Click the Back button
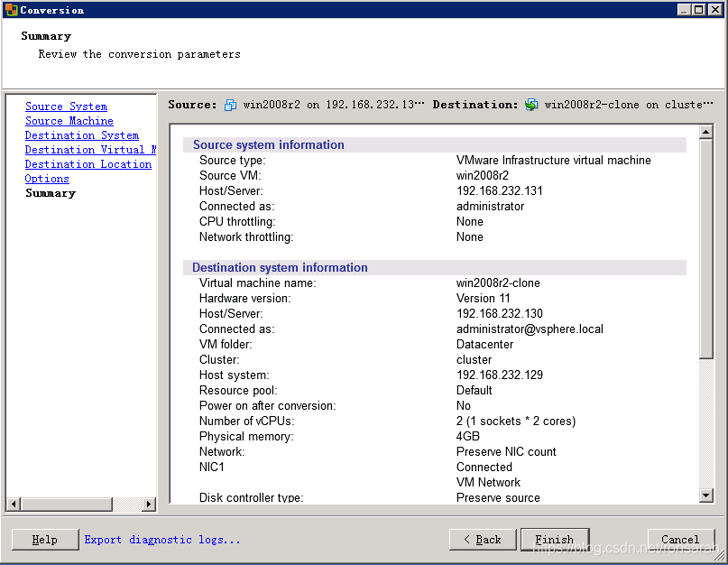The image size is (728, 565). click(483, 540)
